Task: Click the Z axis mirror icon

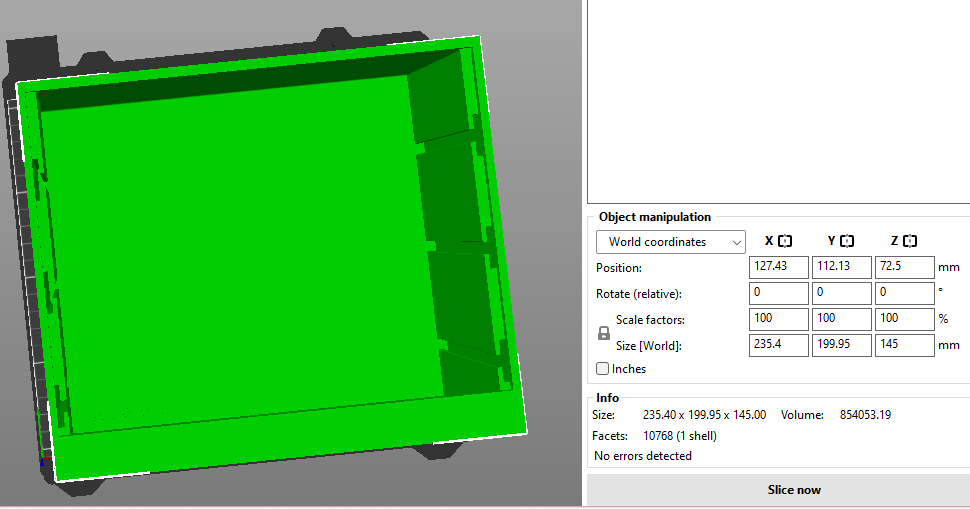Action: click(x=910, y=241)
